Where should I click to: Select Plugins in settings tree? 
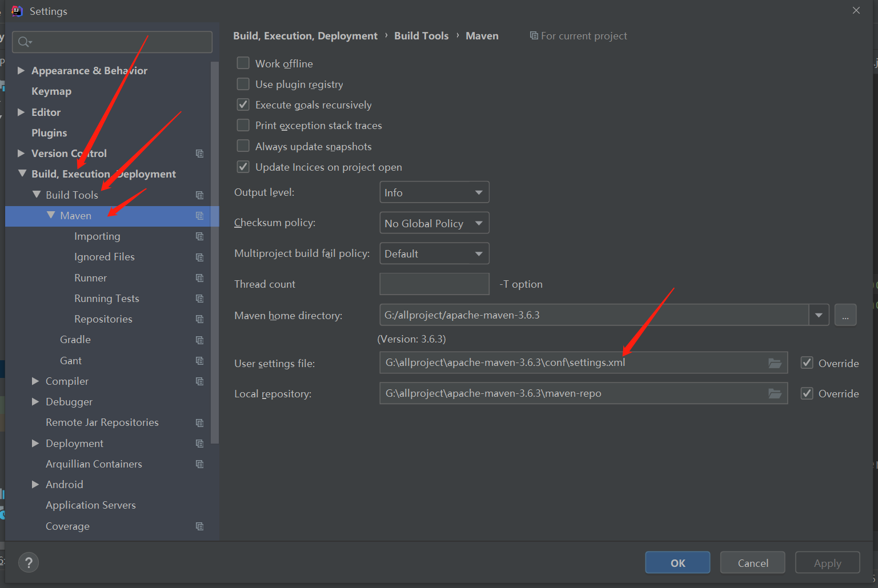point(49,132)
